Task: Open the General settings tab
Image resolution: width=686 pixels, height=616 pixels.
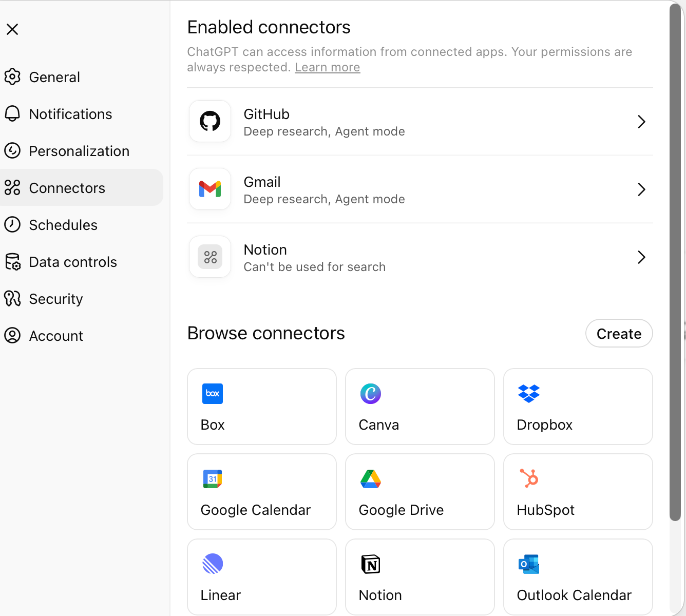Action: (82, 77)
